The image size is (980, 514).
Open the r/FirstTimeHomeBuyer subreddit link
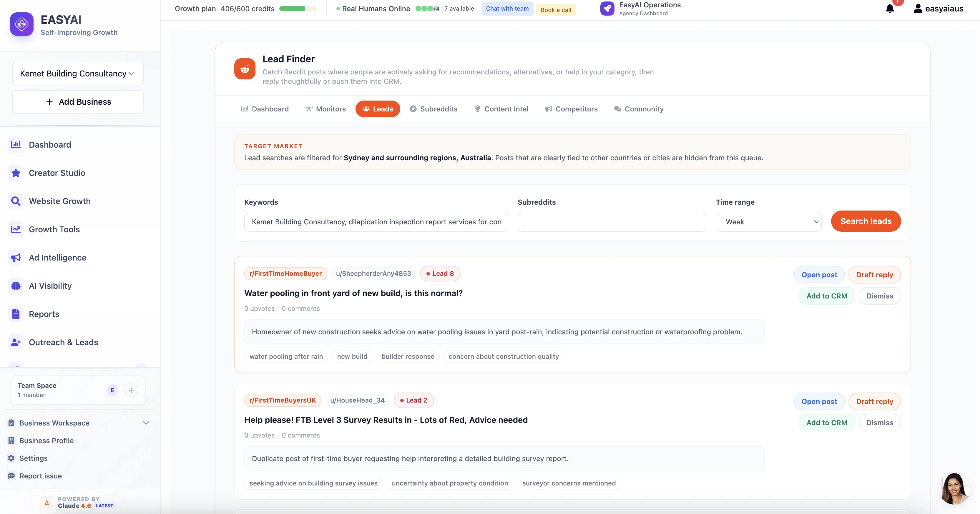point(285,273)
